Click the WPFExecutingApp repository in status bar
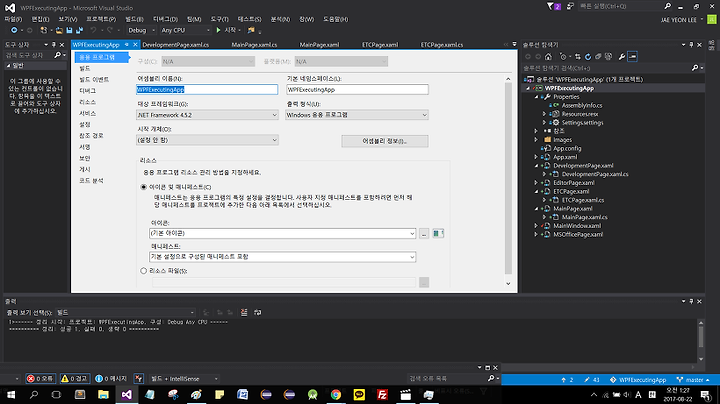 (638, 380)
